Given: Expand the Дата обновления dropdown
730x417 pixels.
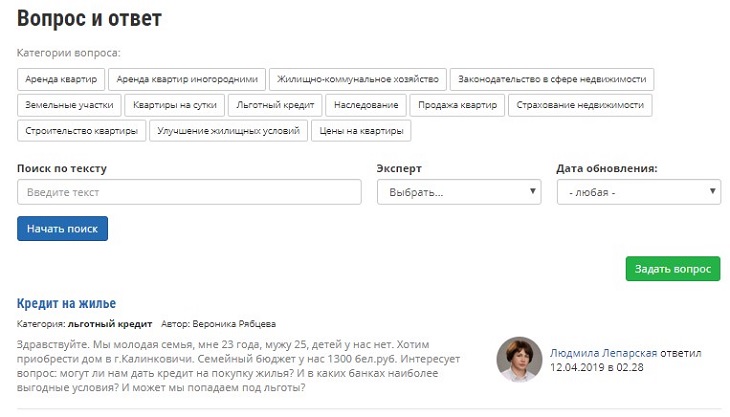Looking at the screenshot, I should click(x=638, y=192).
